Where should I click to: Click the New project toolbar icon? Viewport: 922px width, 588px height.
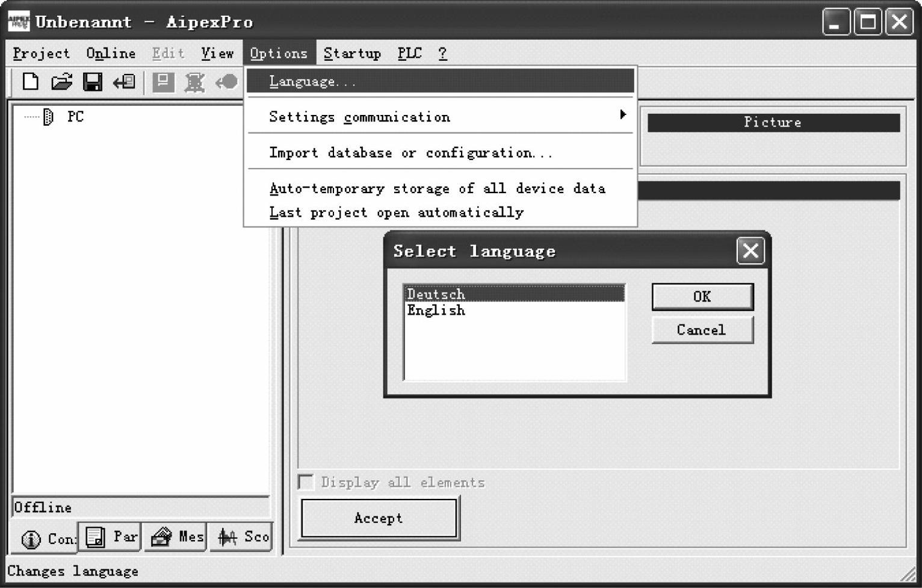(30, 81)
